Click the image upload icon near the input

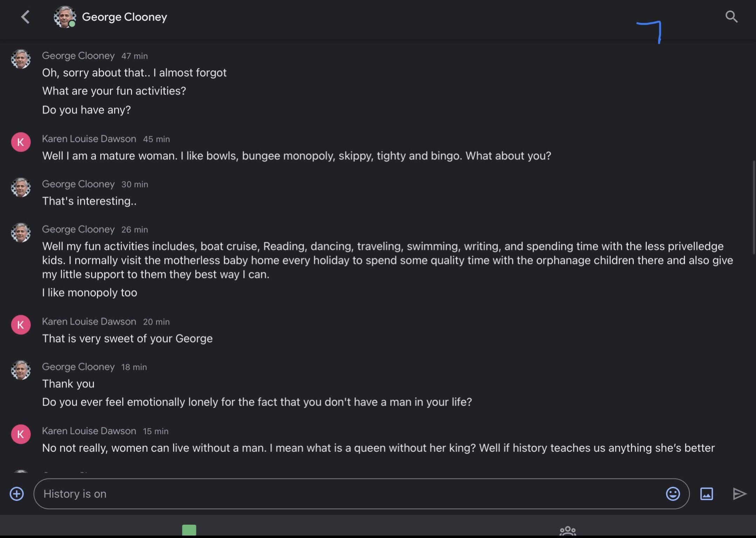[x=706, y=494]
